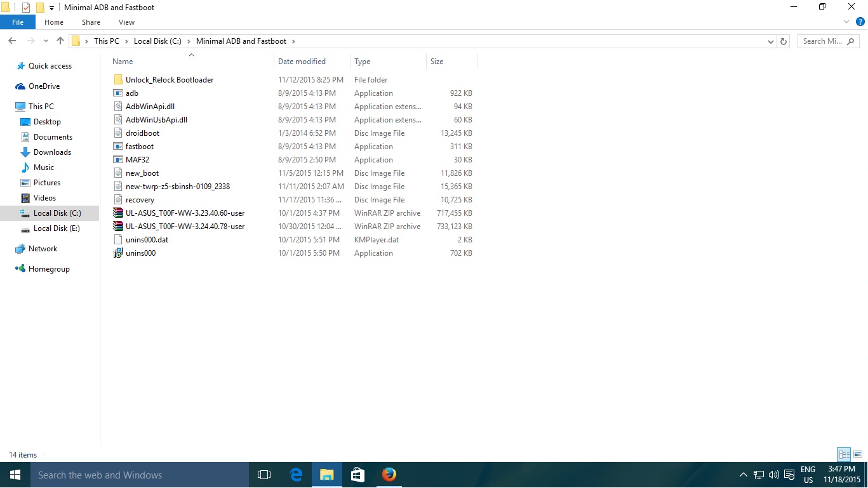This screenshot has height=488, width=868.
Task: Expand the address bar root chevron
Action: pyautogui.click(x=86, y=41)
